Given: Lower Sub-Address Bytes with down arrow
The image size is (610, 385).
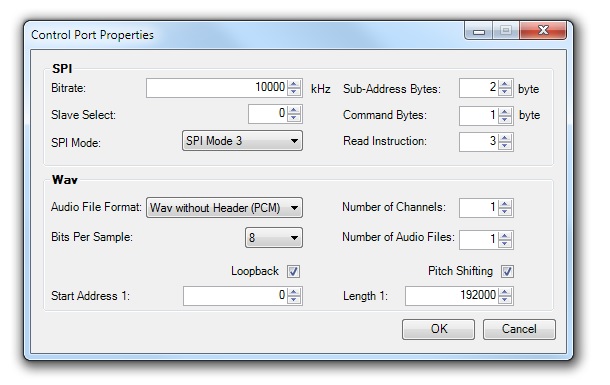Looking at the screenshot, I should click(x=505, y=92).
